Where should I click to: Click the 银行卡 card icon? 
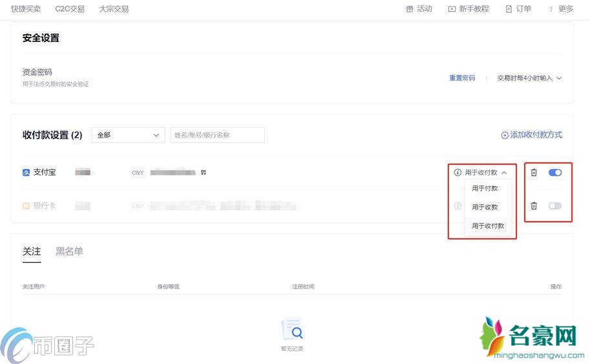(26, 206)
